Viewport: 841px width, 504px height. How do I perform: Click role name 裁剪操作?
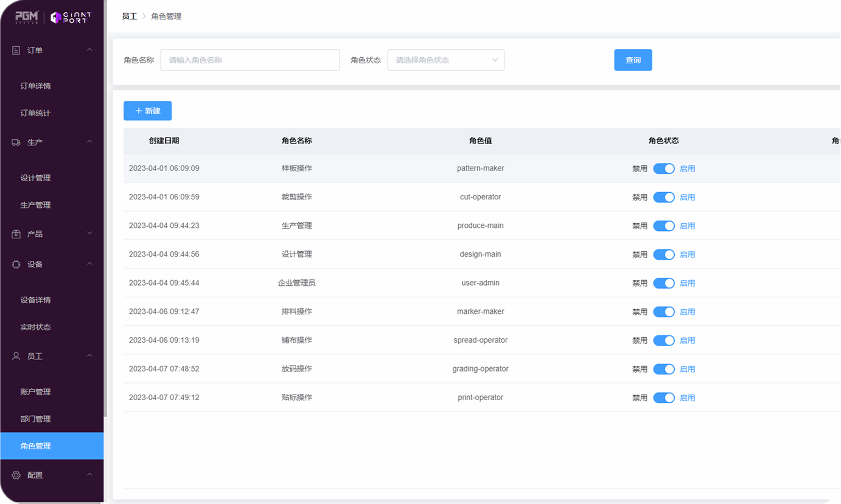pyautogui.click(x=297, y=197)
